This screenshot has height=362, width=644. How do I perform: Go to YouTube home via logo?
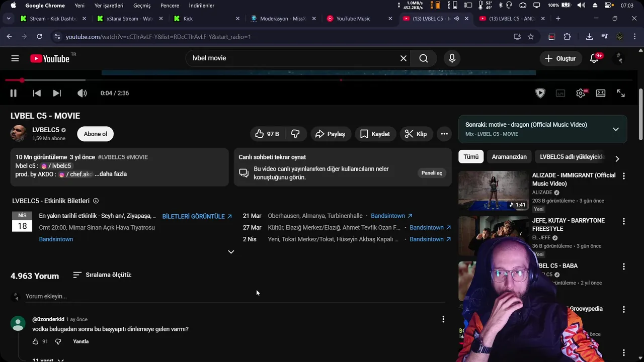50,58
